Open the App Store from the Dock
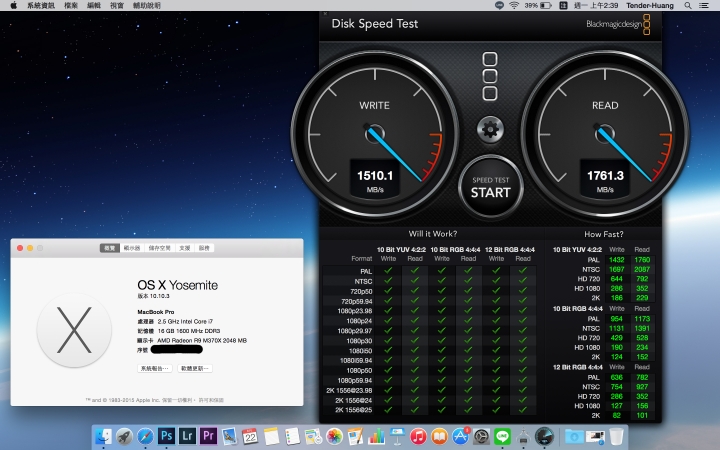720x450 pixels. (461, 436)
